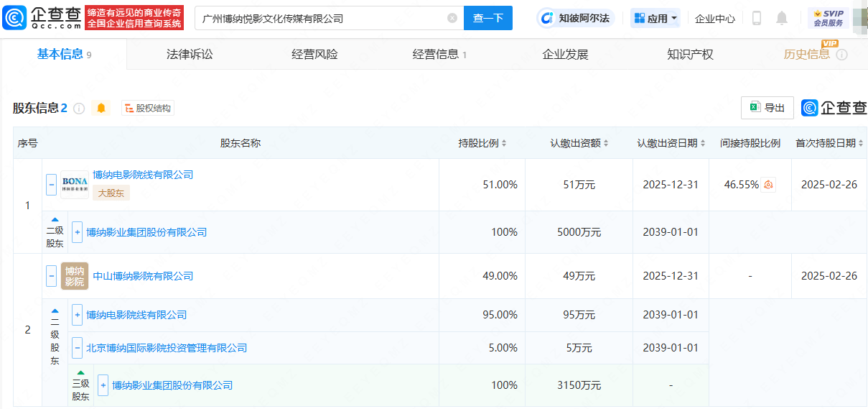868x409 pixels.
Task: Sort by 持股比例 column
Action: (504, 143)
